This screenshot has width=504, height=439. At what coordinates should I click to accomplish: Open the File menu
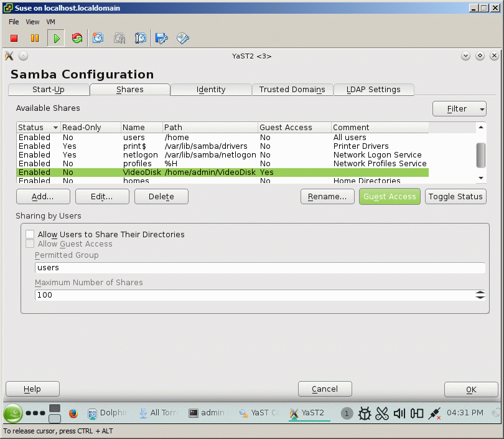[14, 22]
